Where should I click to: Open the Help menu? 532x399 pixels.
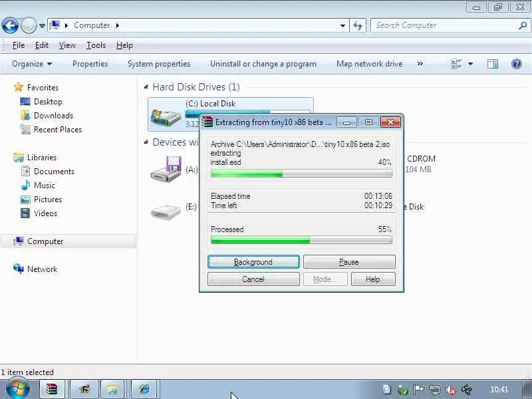click(x=124, y=45)
